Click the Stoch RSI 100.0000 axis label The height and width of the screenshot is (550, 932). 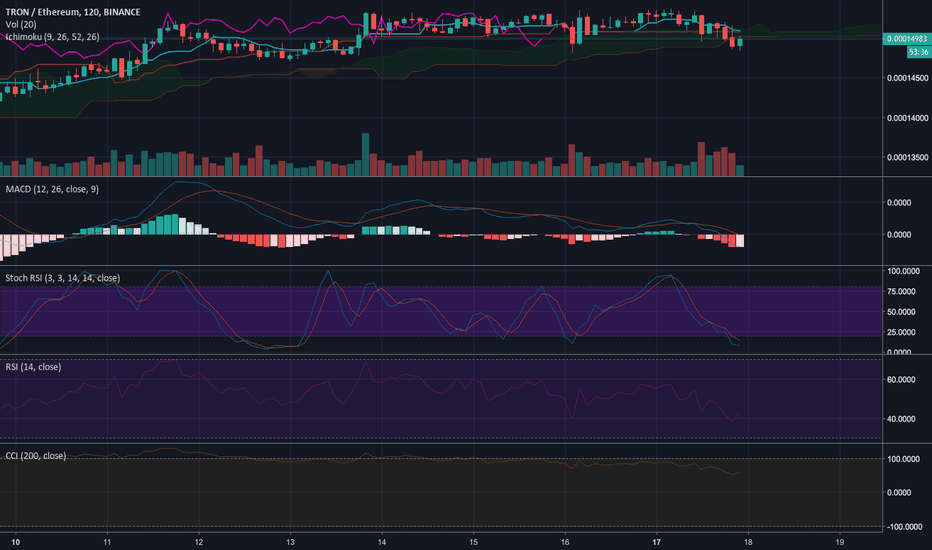pos(903,271)
